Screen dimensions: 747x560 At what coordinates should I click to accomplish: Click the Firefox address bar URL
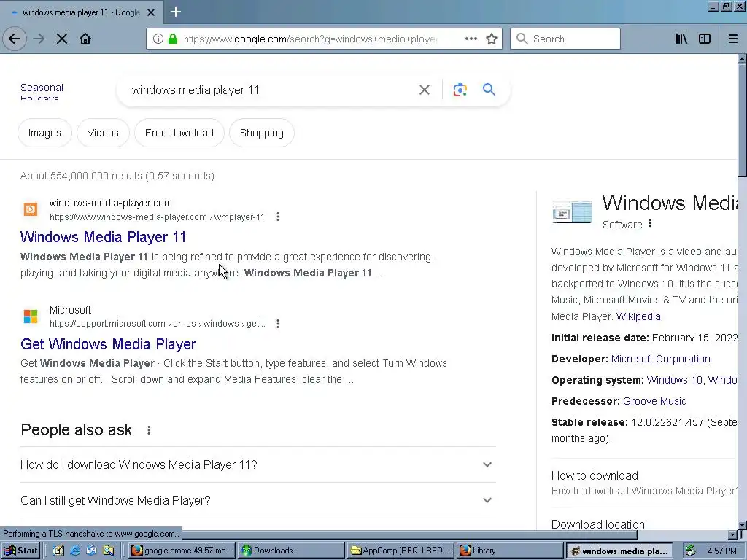pyautogui.click(x=310, y=39)
